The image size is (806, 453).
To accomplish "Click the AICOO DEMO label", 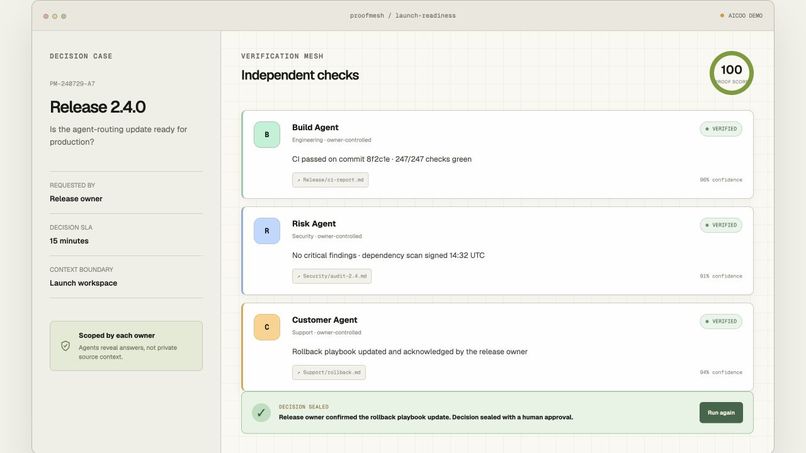I will [745, 15].
